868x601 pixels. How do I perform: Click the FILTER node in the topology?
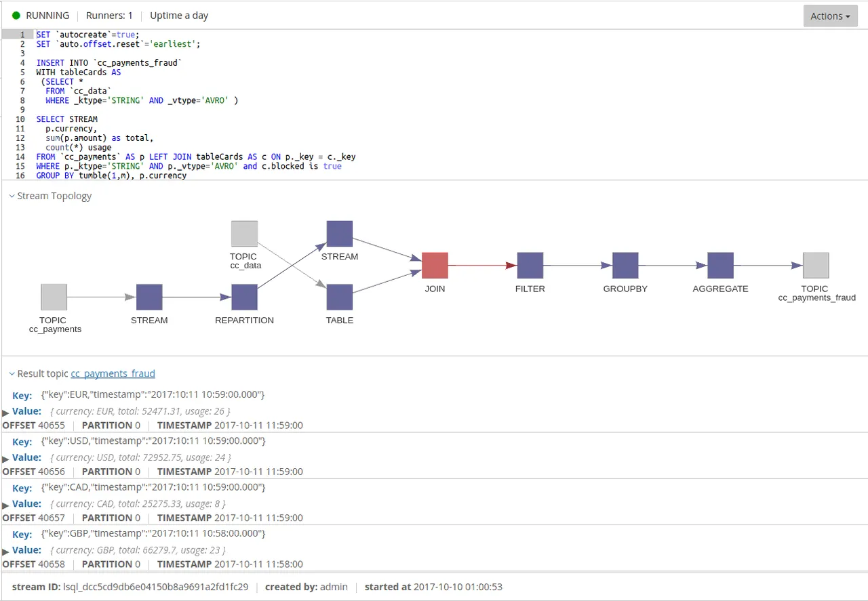click(x=530, y=265)
